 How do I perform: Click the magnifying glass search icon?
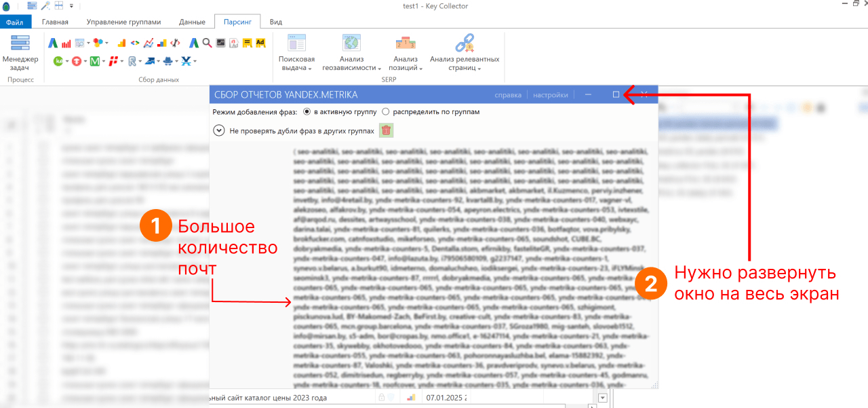pos(207,43)
